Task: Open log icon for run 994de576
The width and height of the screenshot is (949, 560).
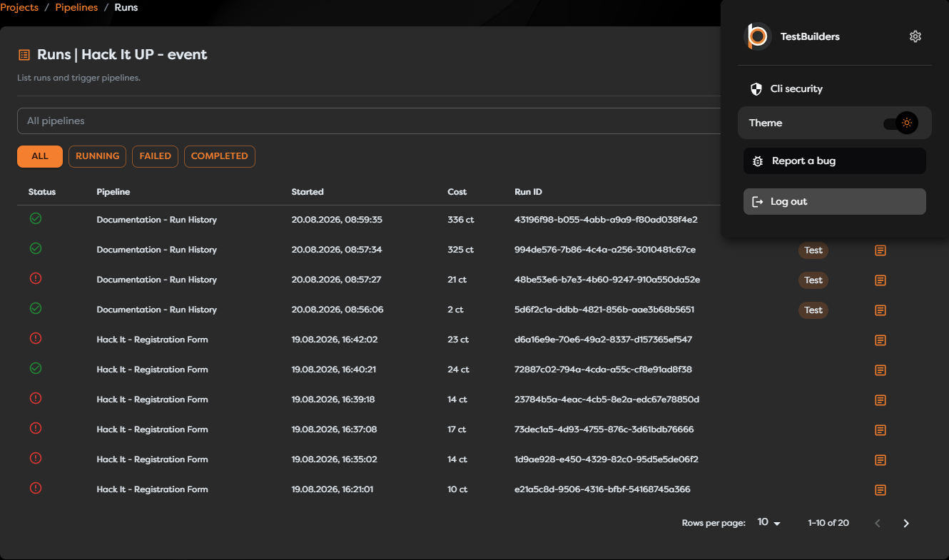Action: point(881,250)
